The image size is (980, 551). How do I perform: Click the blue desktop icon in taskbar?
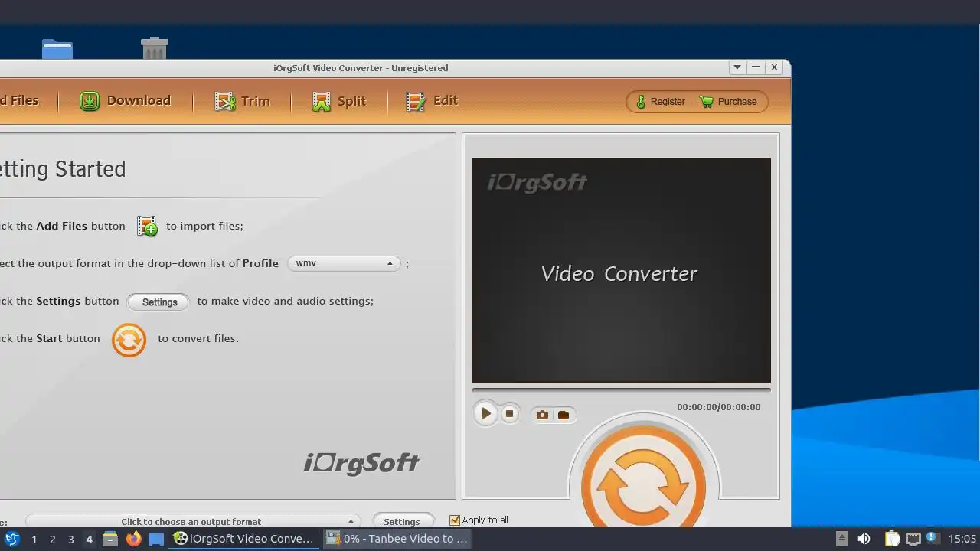coord(156,539)
